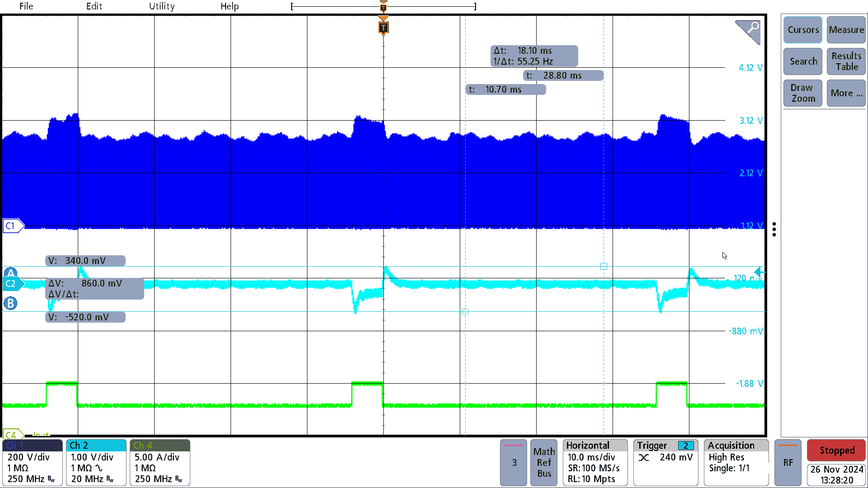868x488 pixels.
Task: Click the -880 mV scale label
Action: [x=745, y=331]
